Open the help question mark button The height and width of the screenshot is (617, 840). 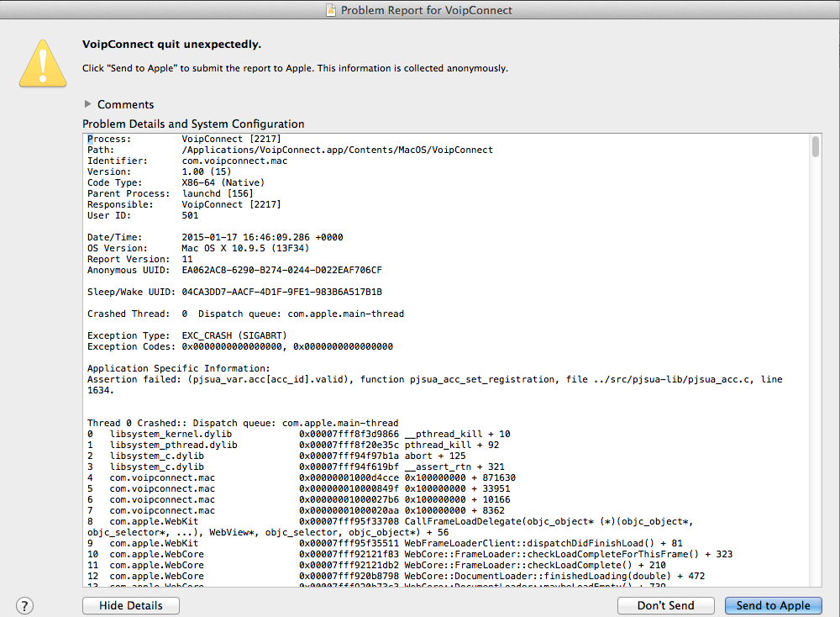click(x=24, y=606)
